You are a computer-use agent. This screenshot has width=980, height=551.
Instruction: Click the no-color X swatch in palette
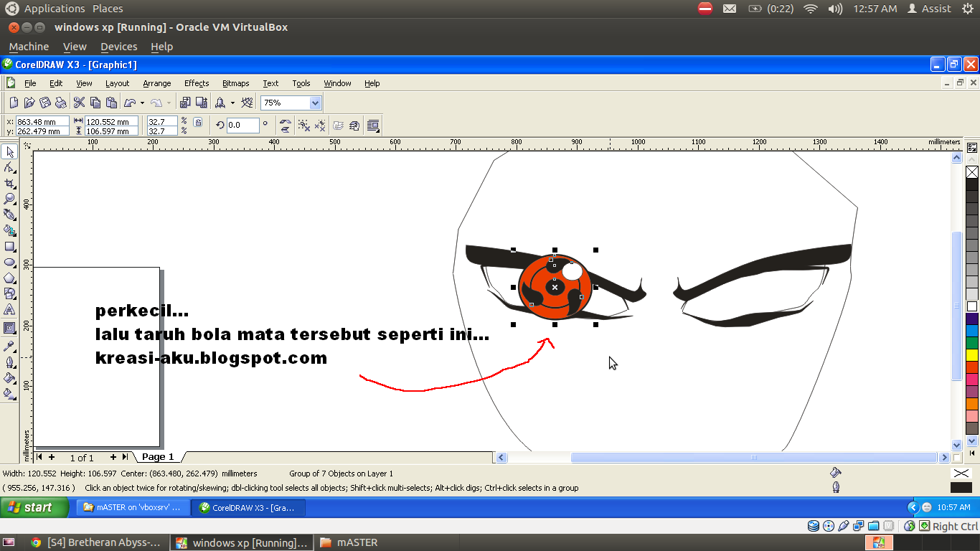pos(972,172)
